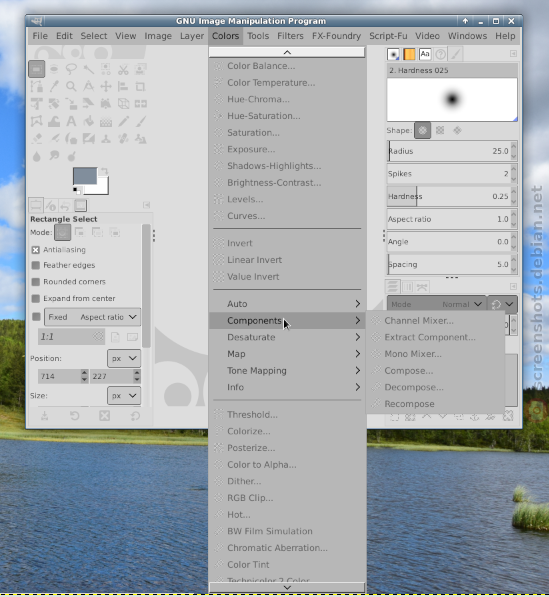This screenshot has width=549, height=597.
Task: Select the Paths tool
Action: (x=37, y=86)
